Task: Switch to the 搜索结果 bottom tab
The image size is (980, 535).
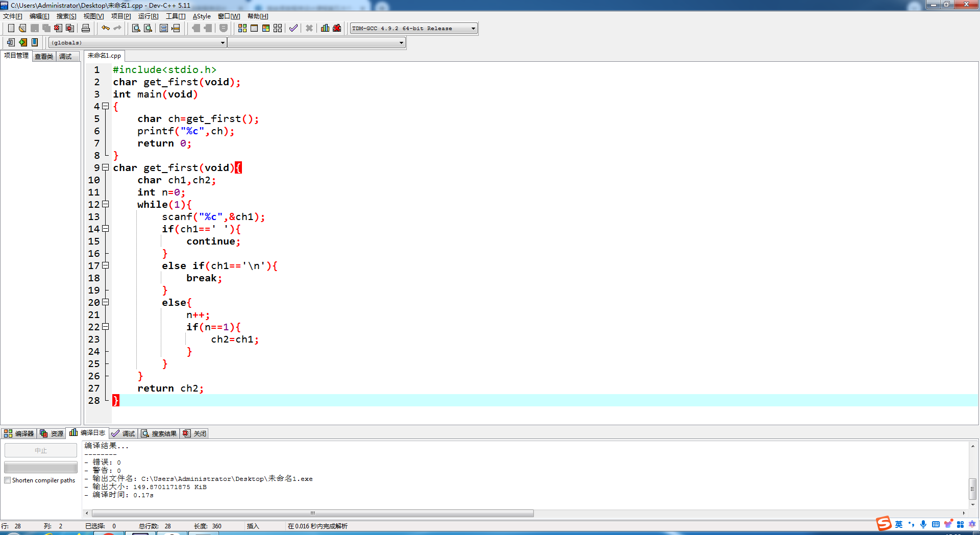Action: 159,433
